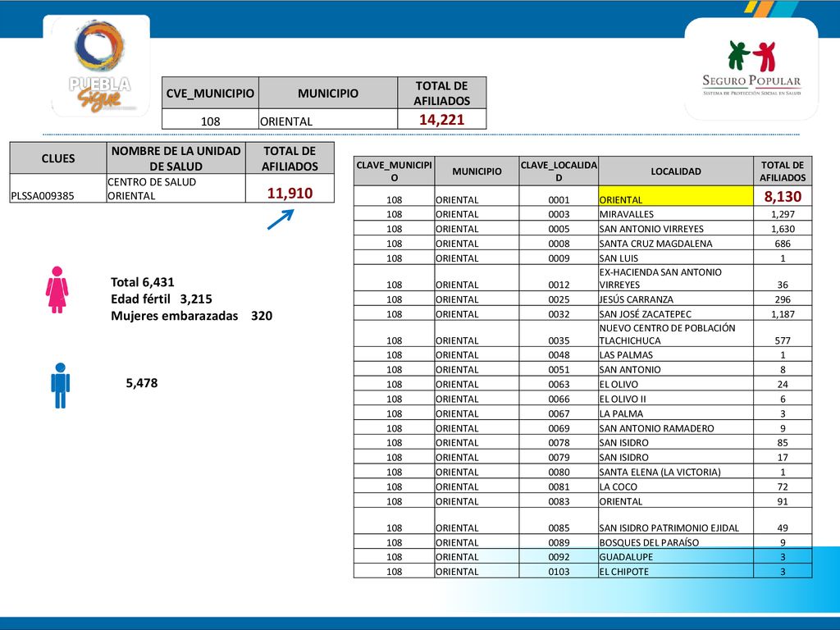Select the pink female figure icon
The image size is (840, 630).
click(x=57, y=290)
